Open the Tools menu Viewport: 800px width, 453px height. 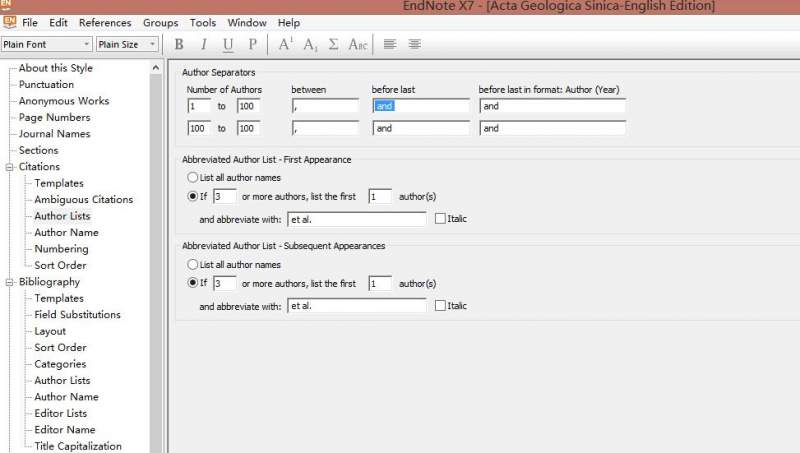[203, 23]
